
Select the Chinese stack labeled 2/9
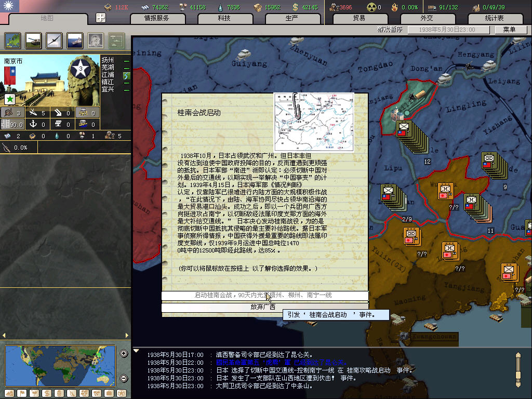(x=393, y=197)
